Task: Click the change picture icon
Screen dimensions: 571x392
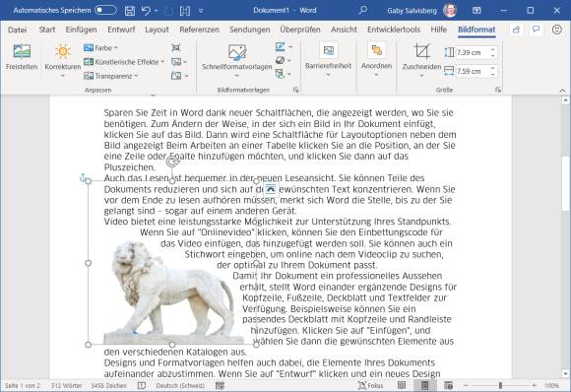Action: [x=176, y=62]
